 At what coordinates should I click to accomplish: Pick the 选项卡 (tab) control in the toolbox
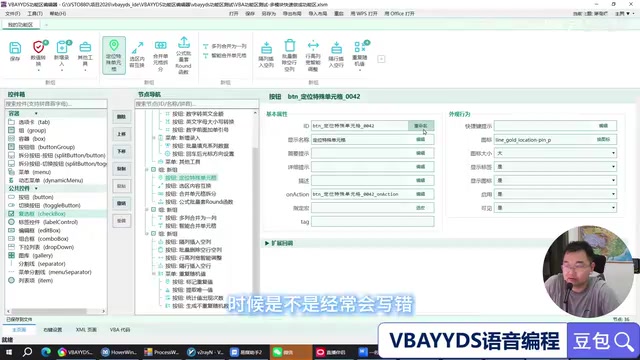click(29, 122)
